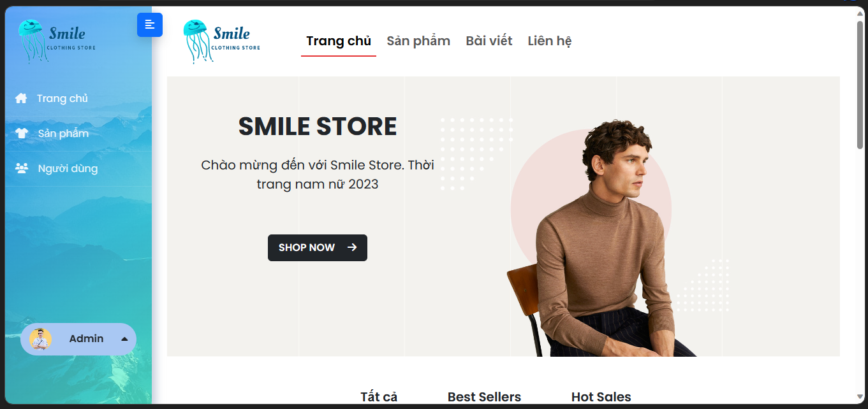Image resolution: width=868 pixels, height=409 pixels.
Task: Go to Sản phẩm in top navigation
Action: click(418, 41)
